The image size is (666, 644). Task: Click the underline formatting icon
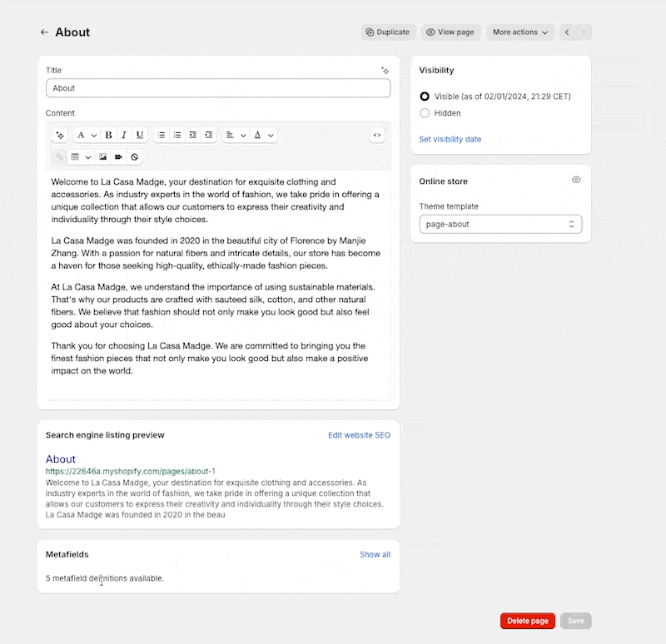140,135
